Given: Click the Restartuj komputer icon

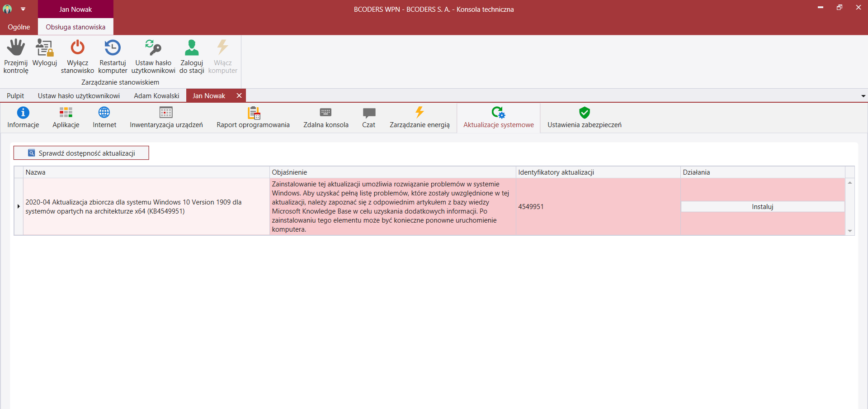Looking at the screenshot, I should [113, 48].
